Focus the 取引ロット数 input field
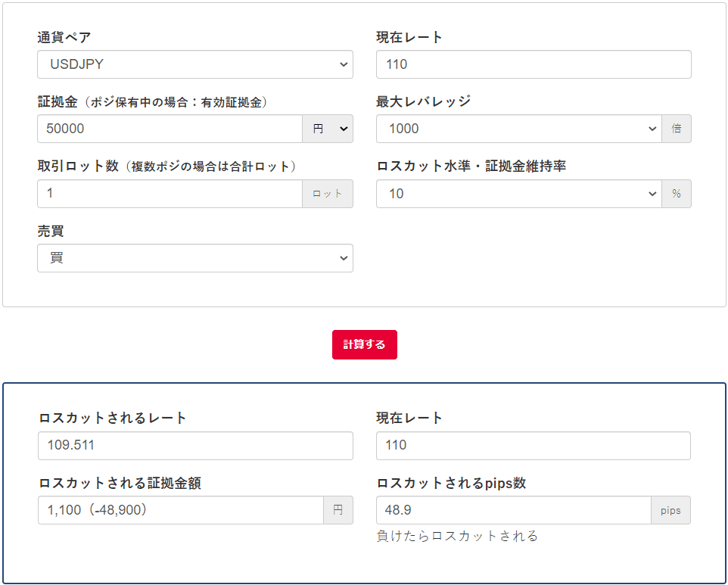The image size is (728, 585). pyautogui.click(x=170, y=194)
